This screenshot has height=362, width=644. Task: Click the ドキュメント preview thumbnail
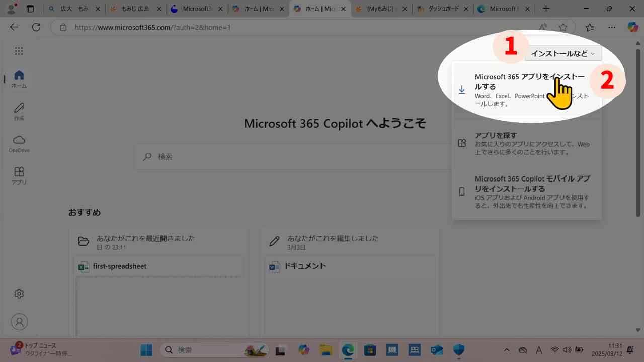coord(350,306)
